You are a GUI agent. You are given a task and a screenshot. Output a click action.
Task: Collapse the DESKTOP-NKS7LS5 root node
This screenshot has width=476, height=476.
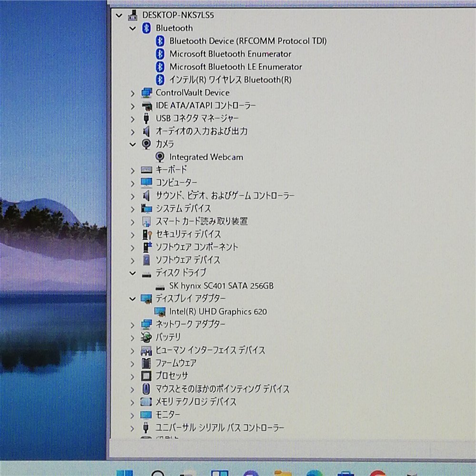119,15
